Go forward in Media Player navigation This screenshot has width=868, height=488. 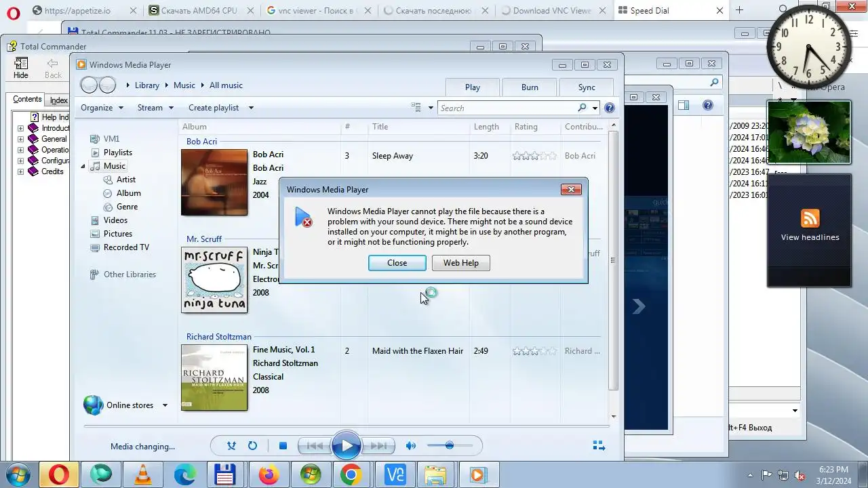pos(107,85)
